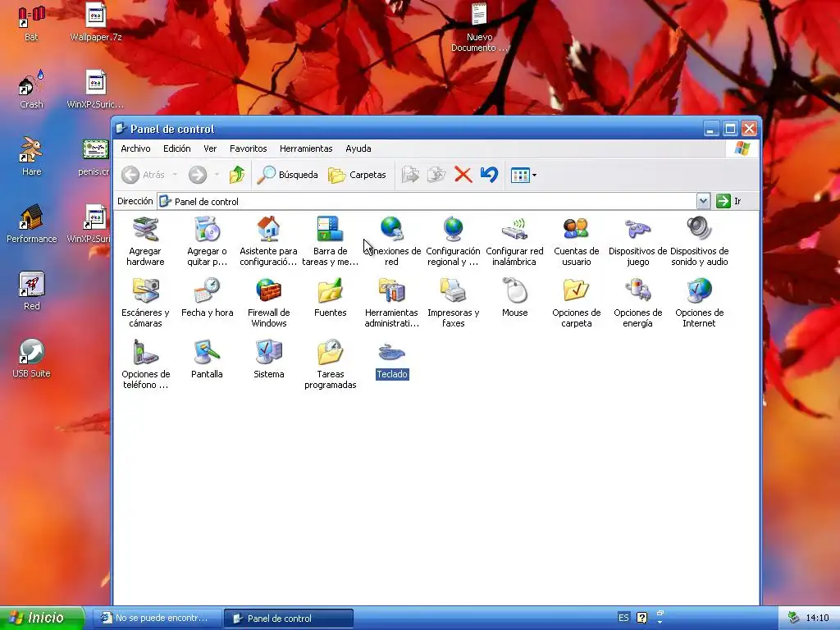Screen dimensions: 840x630
Task: Open the Ver menu
Action: coord(210,148)
